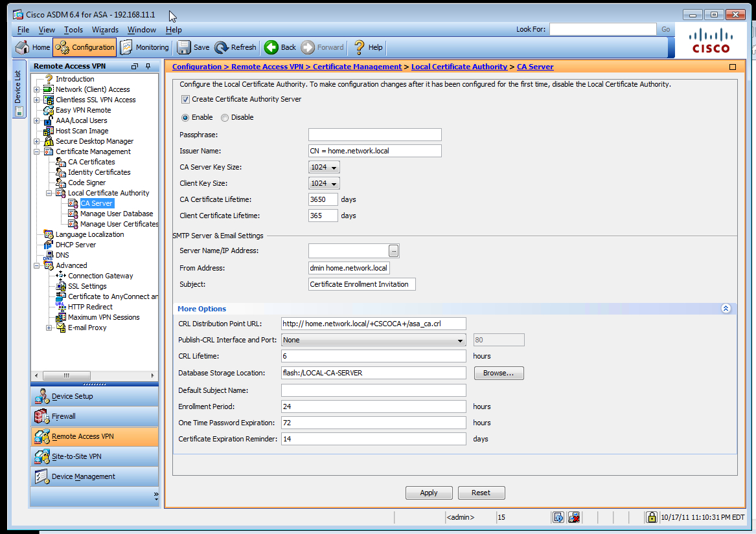This screenshot has width=756, height=534.
Task: Click the Configuration breadcrumb link
Action: 197,67
